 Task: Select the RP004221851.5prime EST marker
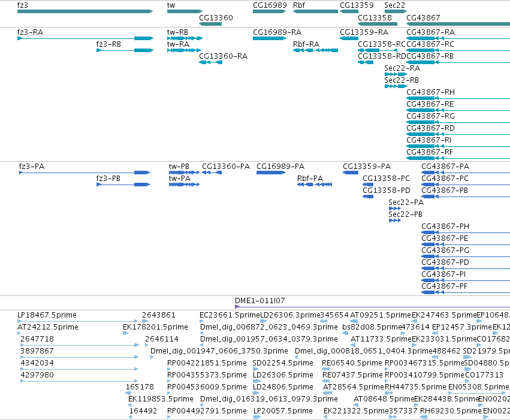[169, 369]
